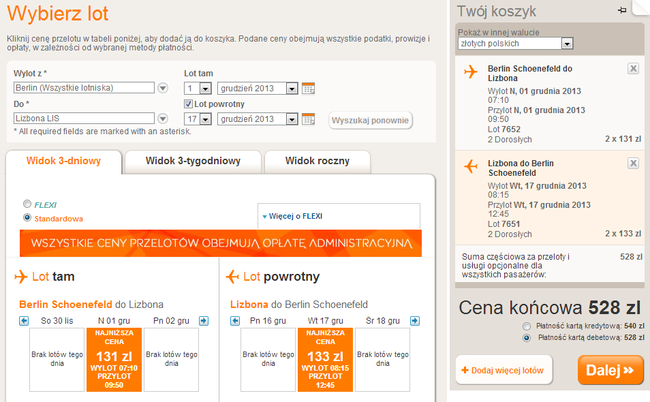The image size is (650, 402).
Task: Click the pin icon next to Twój koszyk
Action: (x=622, y=10)
